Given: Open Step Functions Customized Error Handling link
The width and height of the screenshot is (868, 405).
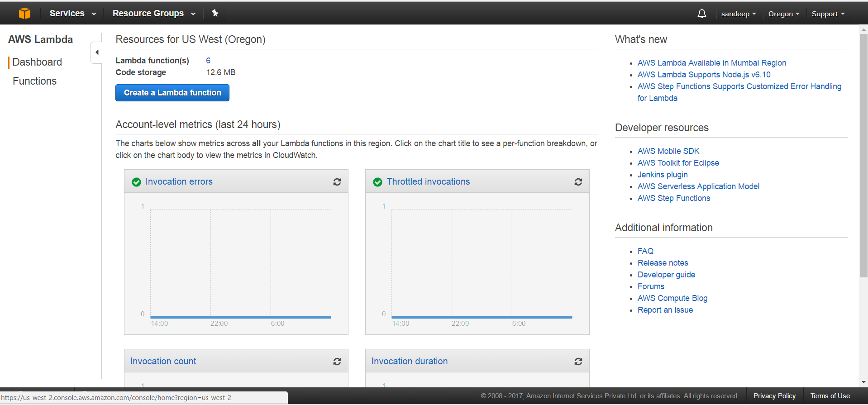Looking at the screenshot, I should [x=739, y=92].
